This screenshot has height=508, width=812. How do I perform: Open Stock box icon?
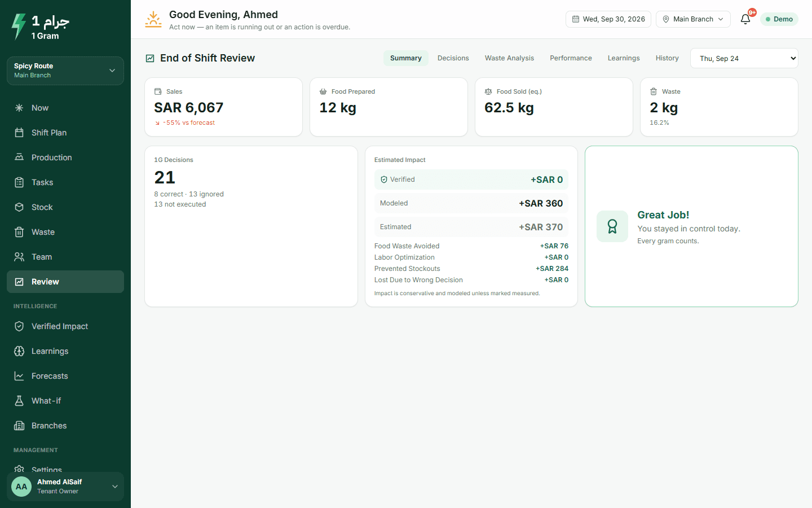click(19, 207)
